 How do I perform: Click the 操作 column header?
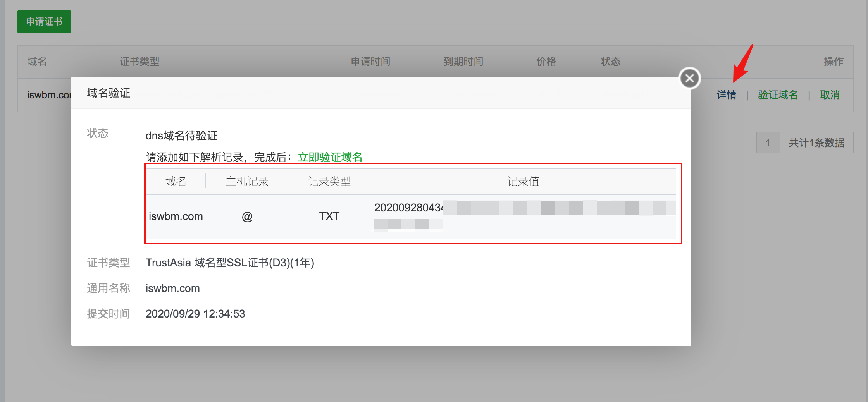click(x=834, y=62)
